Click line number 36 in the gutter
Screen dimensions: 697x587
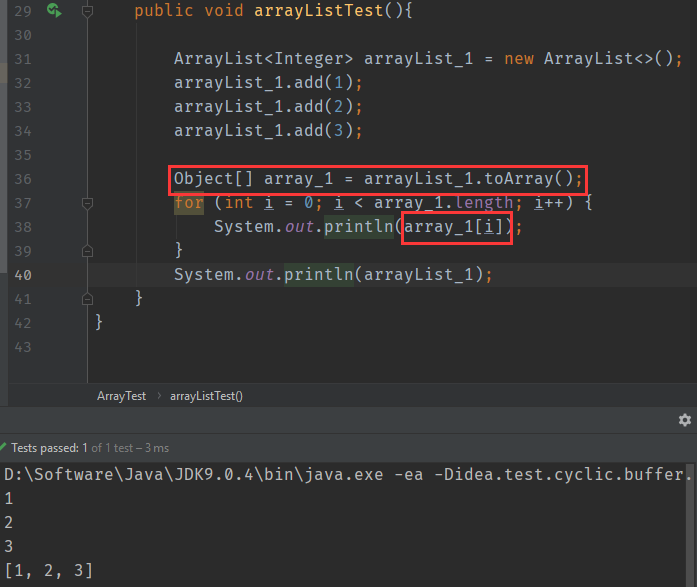tap(23, 179)
